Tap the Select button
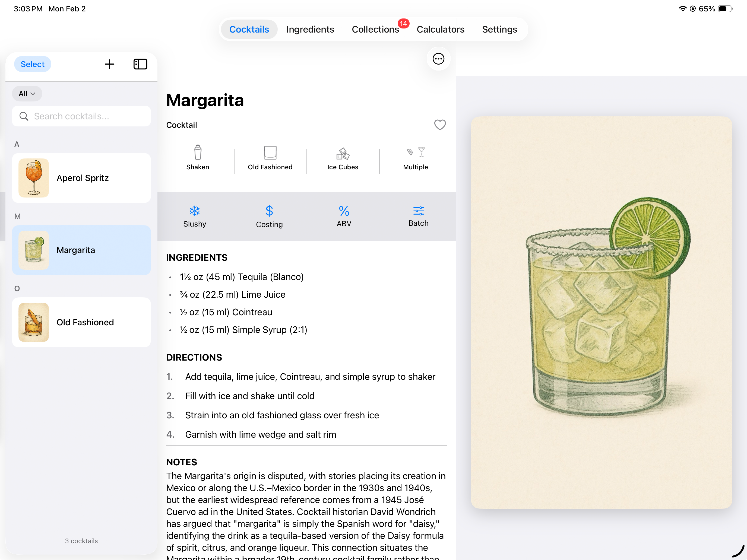 point(32,64)
